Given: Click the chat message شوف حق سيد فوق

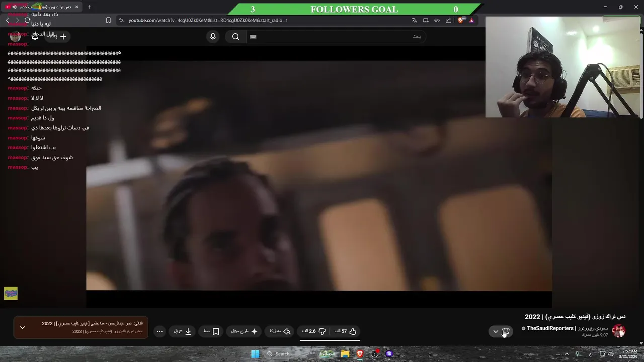Looking at the screenshot, I should pyautogui.click(x=52, y=157).
